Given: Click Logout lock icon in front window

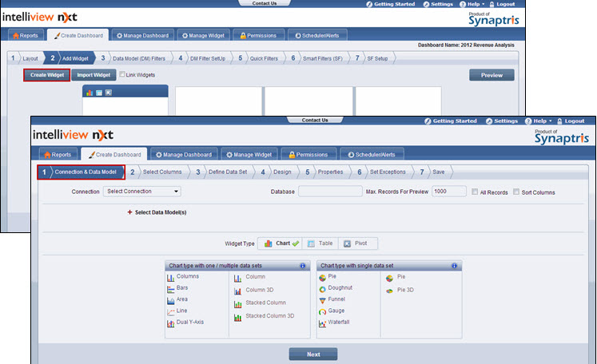Looking at the screenshot, I should tap(559, 121).
